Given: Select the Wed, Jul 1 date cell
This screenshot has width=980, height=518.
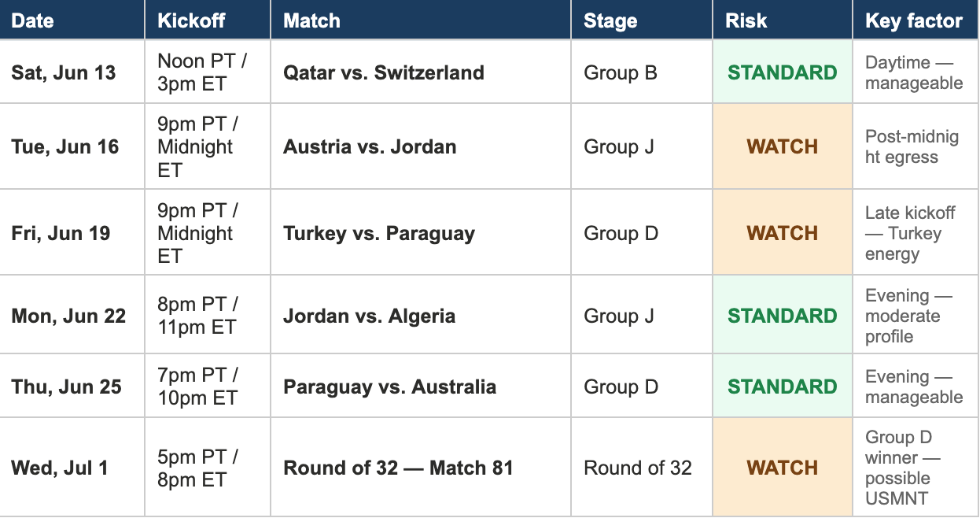Looking at the screenshot, I should 72,468.
